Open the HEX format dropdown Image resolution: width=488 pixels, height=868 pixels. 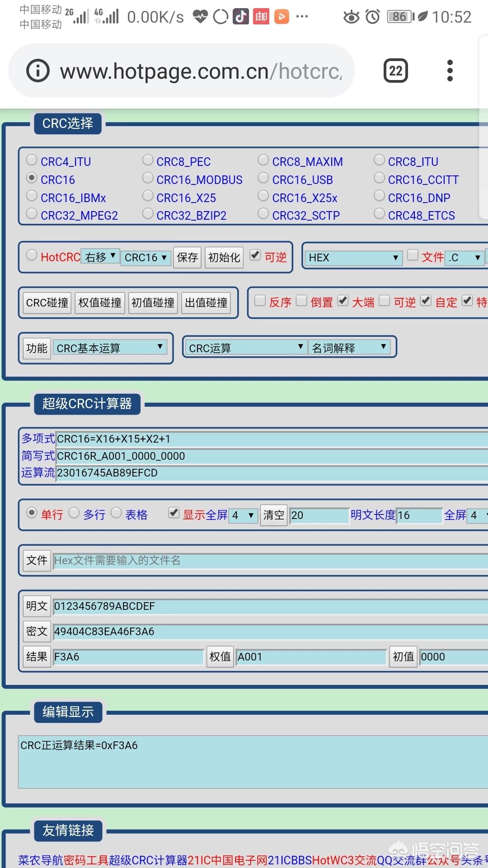tap(353, 257)
